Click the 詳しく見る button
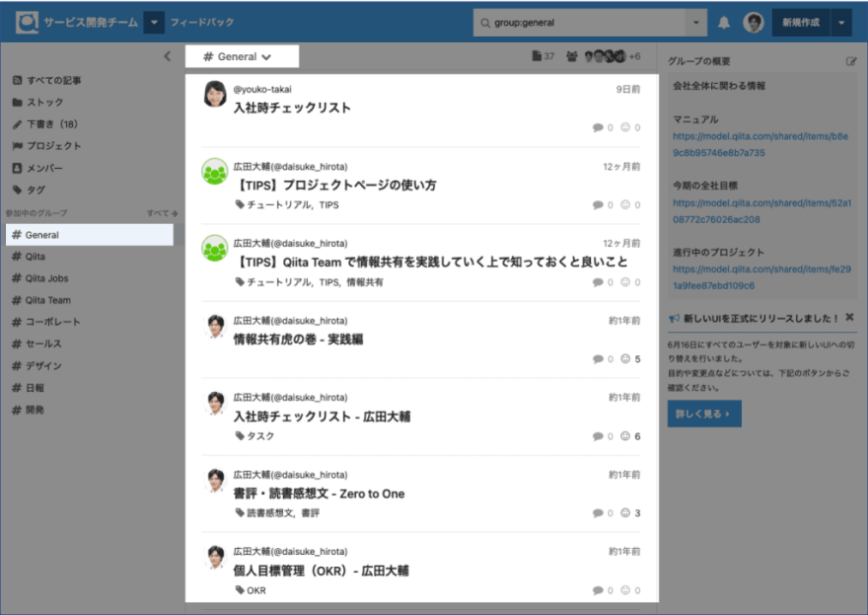Viewport: 868px width, 615px height. [704, 414]
